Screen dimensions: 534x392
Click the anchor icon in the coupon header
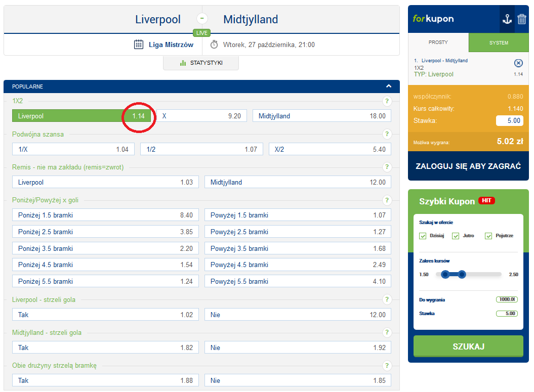[507, 19]
